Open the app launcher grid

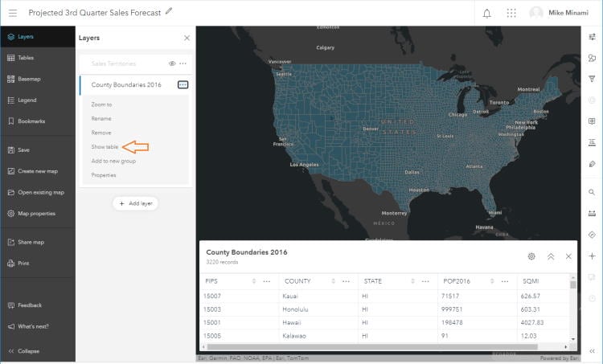click(x=511, y=13)
